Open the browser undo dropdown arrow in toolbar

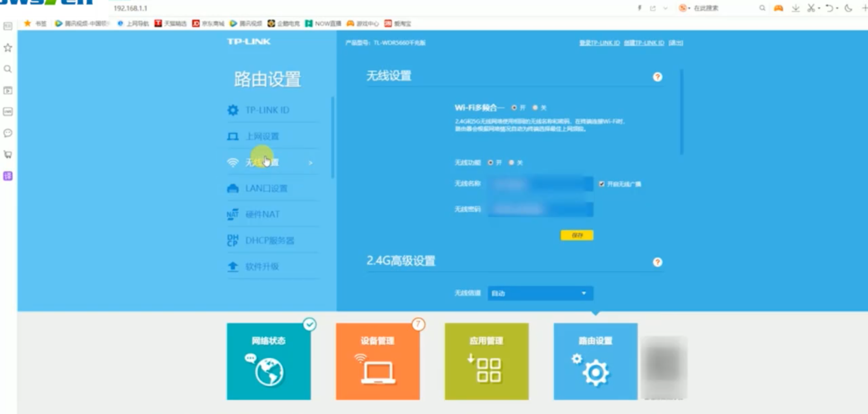pyautogui.click(x=837, y=8)
